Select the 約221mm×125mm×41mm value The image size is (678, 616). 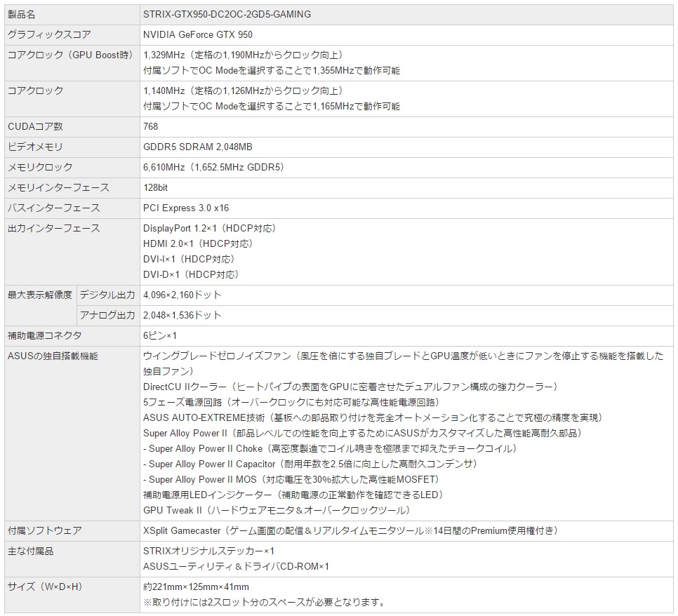click(x=196, y=587)
